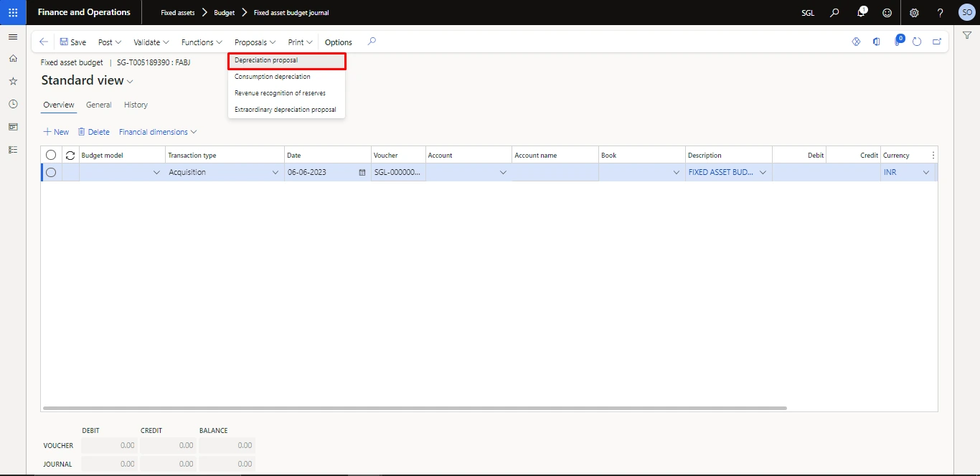Click the action pane search magnifier
980x476 pixels.
tap(372, 42)
